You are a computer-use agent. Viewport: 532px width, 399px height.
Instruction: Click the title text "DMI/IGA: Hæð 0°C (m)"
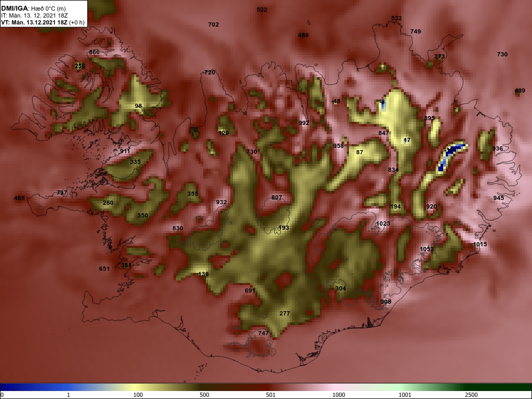(x=33, y=9)
